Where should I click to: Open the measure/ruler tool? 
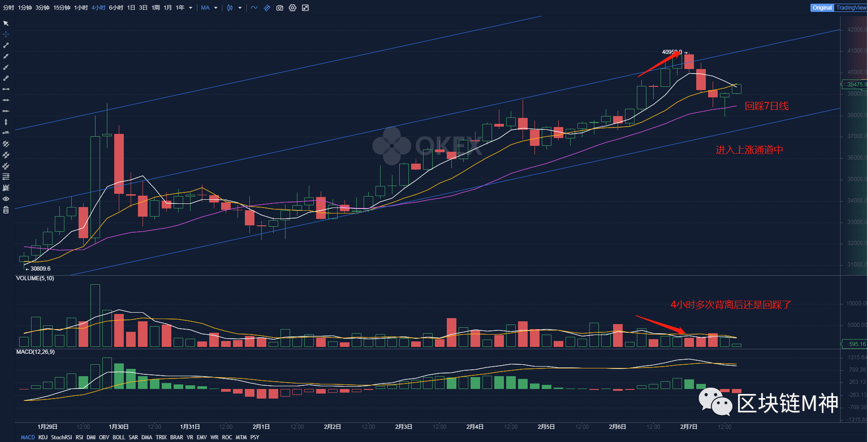pos(267,8)
